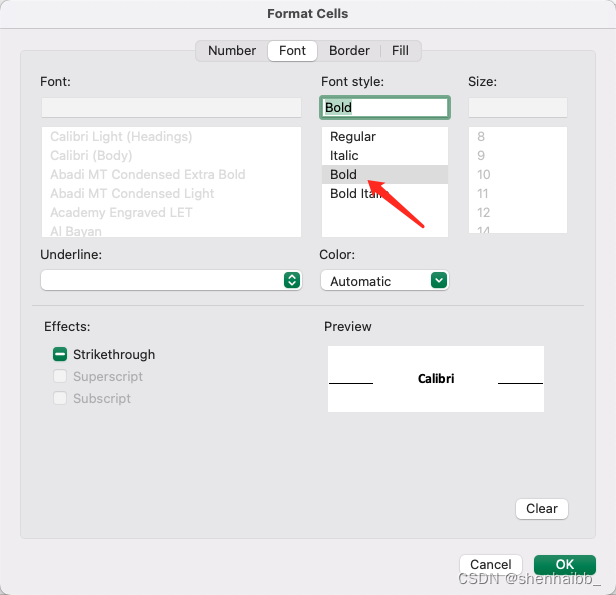Select Calibri Light (Headings) font
This screenshot has height=595, width=616.
[x=171, y=136]
